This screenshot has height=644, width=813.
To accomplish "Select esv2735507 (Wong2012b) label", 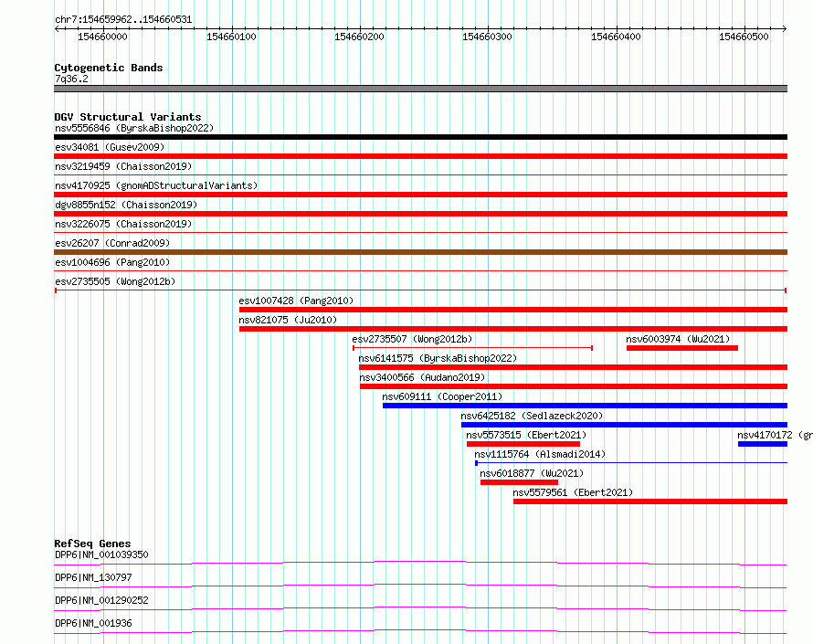I will [412, 339].
